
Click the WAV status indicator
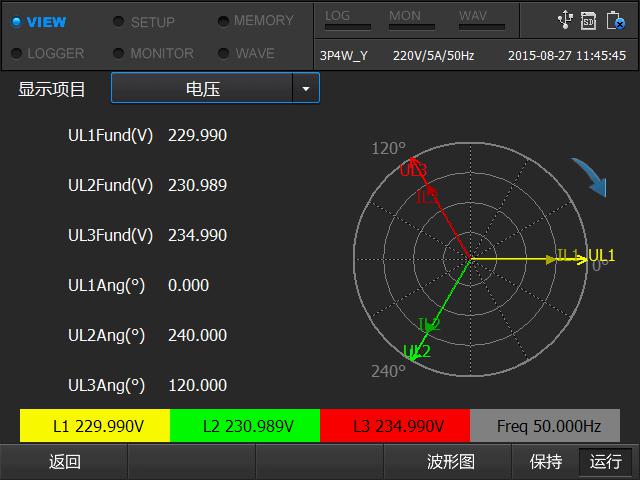[x=482, y=20]
